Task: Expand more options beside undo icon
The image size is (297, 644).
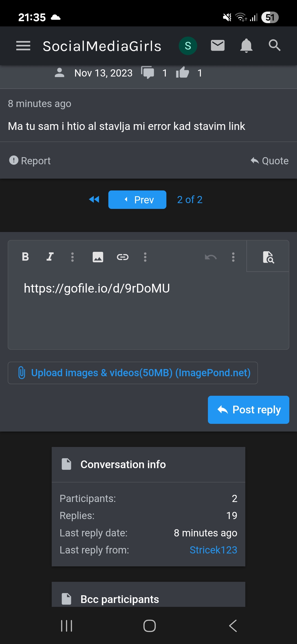Action: 233,257
